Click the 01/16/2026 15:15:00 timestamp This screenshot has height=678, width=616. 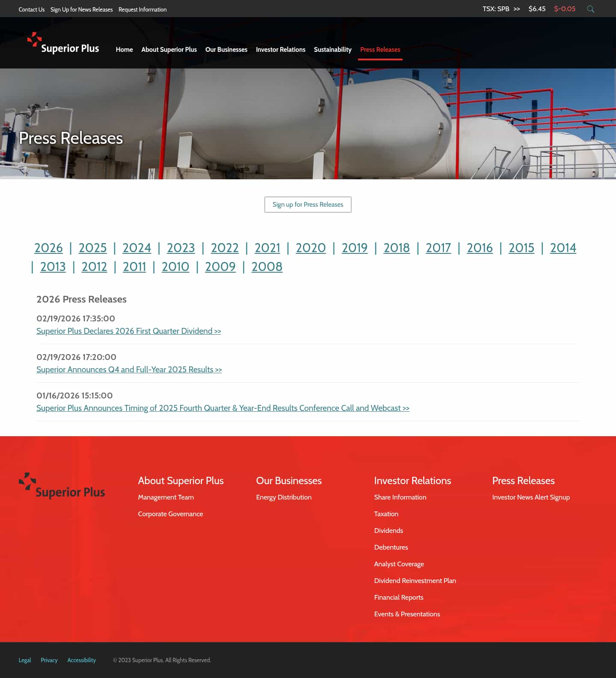point(75,395)
